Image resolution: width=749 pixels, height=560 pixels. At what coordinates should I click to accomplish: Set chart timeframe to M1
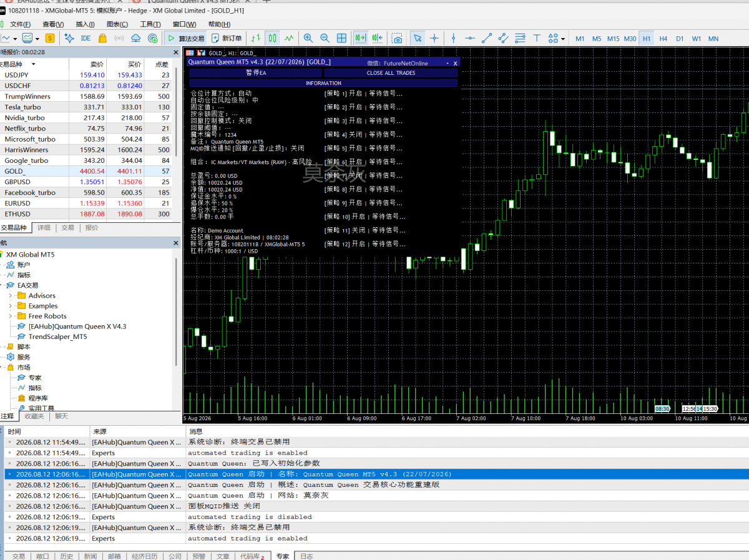tap(580, 39)
